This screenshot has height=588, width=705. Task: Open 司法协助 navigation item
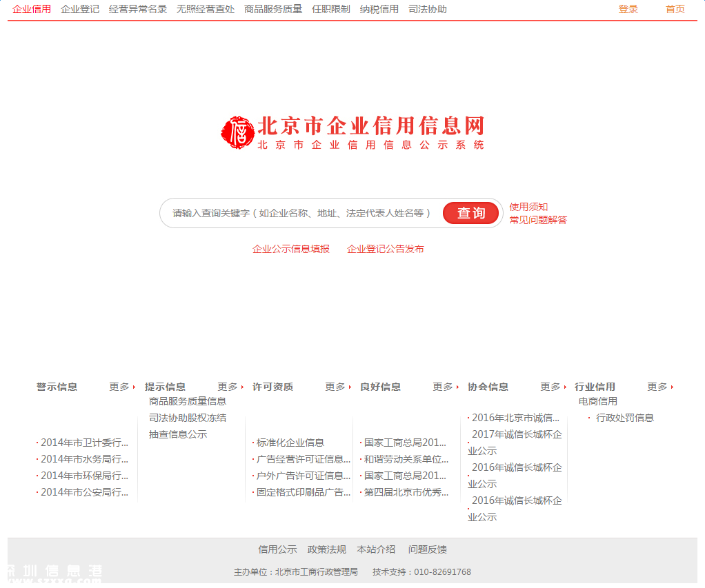[428, 9]
